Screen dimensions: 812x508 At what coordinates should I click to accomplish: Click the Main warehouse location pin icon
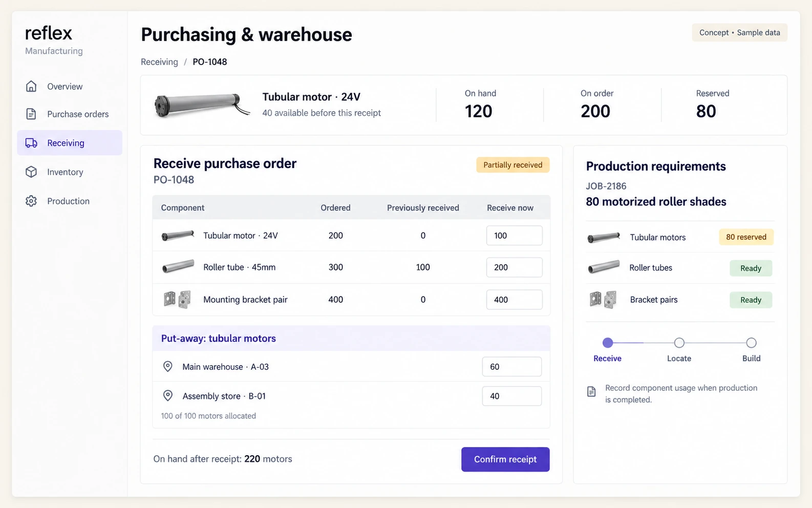pyautogui.click(x=167, y=366)
